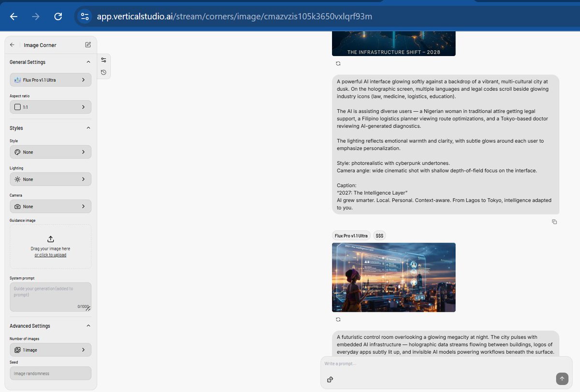
Task: Open the Flux Pro v1.1 Ultra model selector
Action: click(50, 80)
